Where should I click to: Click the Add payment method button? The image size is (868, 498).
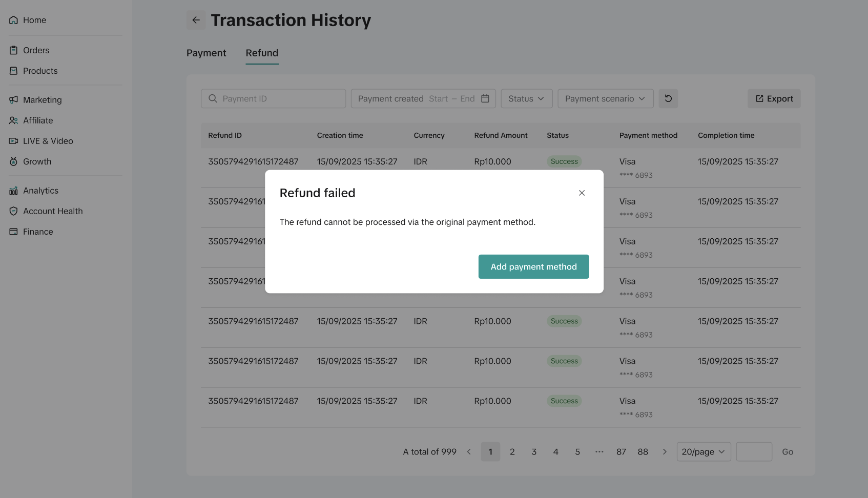coord(533,266)
